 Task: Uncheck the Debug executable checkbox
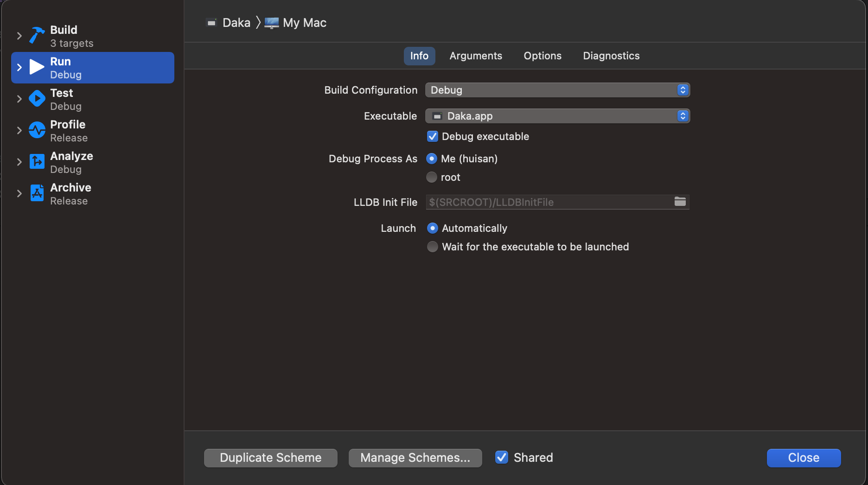432,136
